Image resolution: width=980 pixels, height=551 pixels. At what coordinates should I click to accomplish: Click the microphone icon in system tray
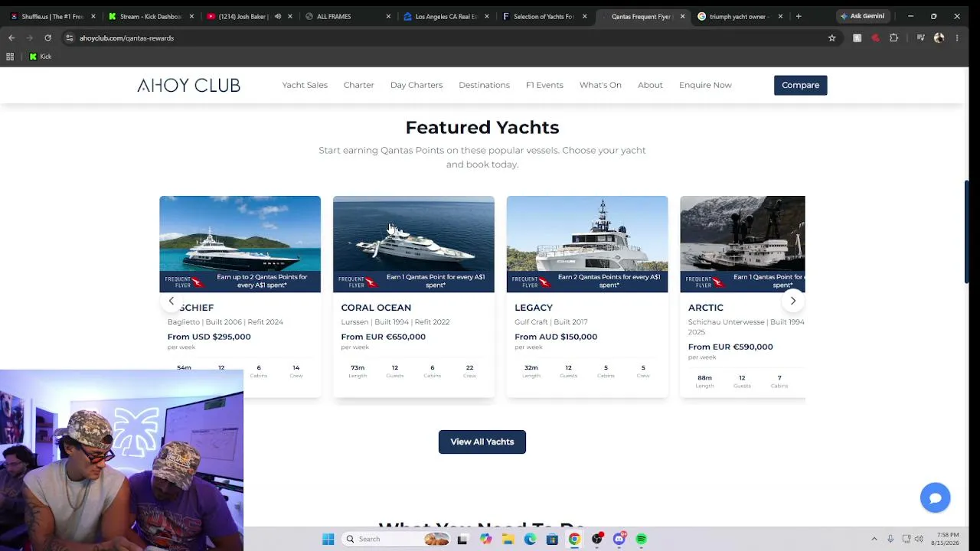pyautogui.click(x=890, y=540)
